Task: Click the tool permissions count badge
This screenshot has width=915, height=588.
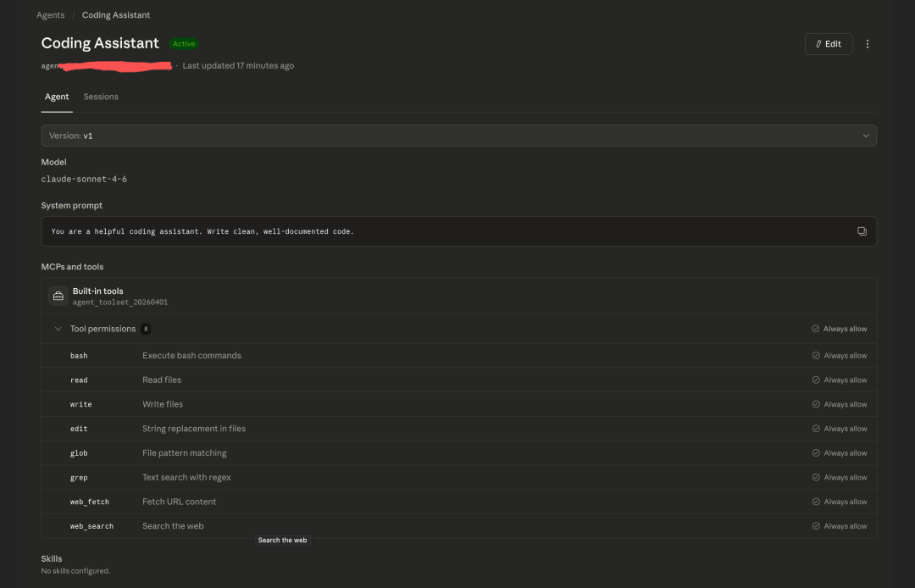Action: (146, 329)
